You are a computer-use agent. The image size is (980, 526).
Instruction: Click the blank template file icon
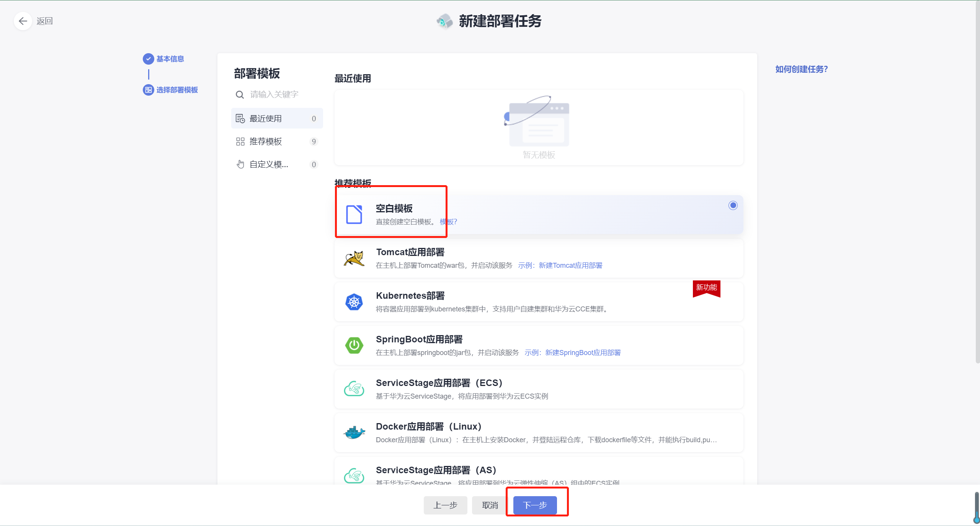click(354, 215)
